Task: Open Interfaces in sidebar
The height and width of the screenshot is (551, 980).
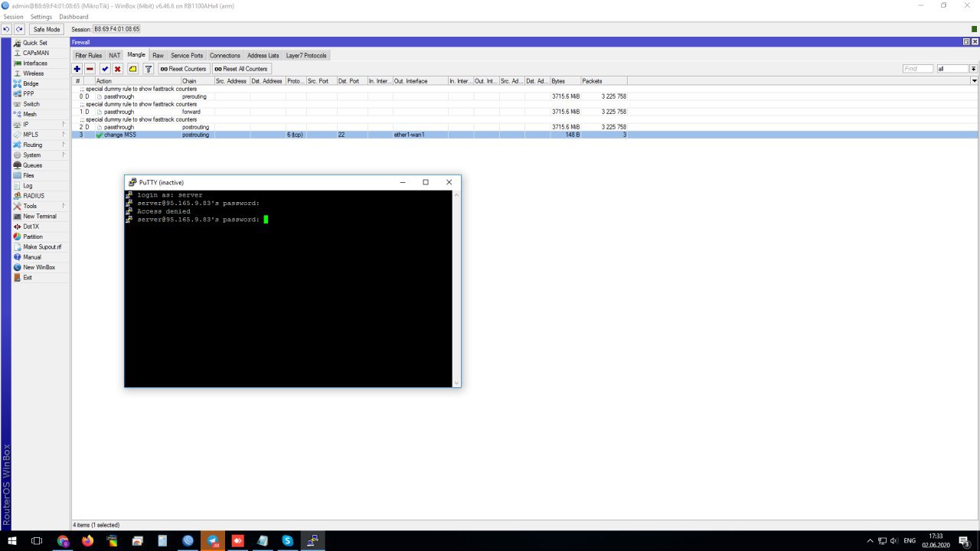Action: pyautogui.click(x=34, y=64)
